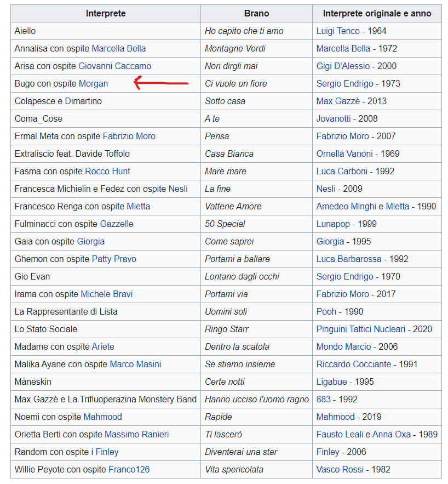Click the Michele Bravi link
This screenshot has width=448, height=484.
coord(106,294)
